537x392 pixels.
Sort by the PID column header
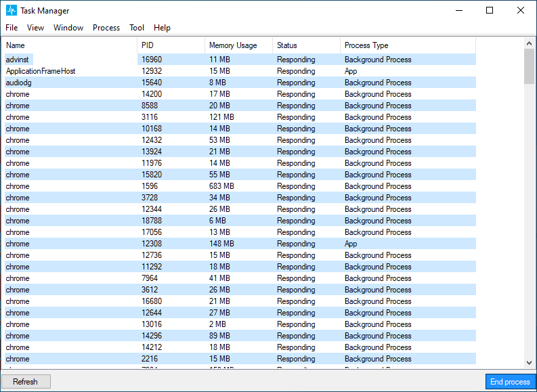tap(171, 45)
